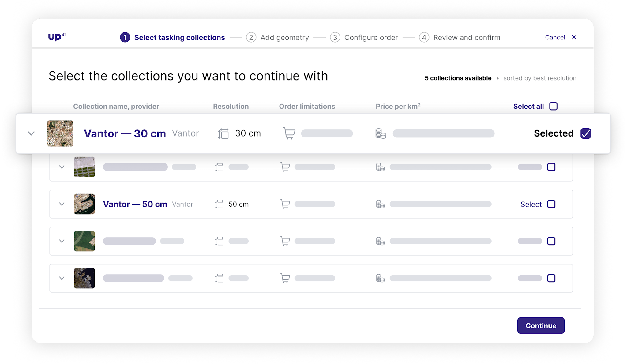Uncheck the Selected checkbox for Vantor 30 cm
627x364 pixels.
pos(585,133)
